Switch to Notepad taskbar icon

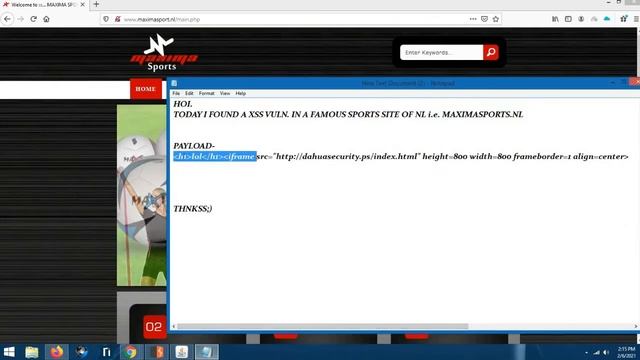point(207,352)
